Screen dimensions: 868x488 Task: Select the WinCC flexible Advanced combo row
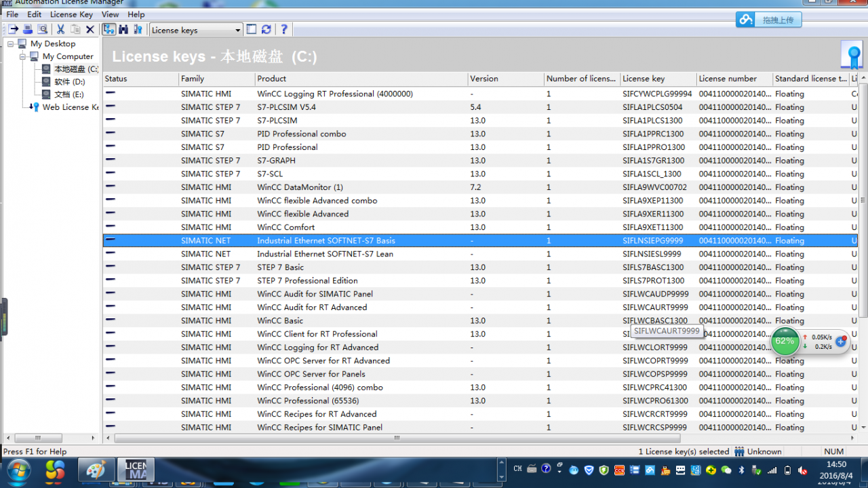pyautogui.click(x=481, y=201)
